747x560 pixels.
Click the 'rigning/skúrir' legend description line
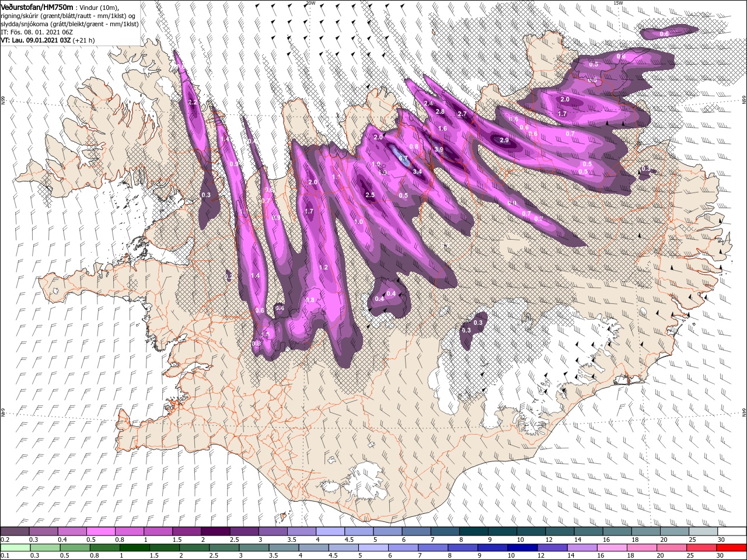[68, 15]
